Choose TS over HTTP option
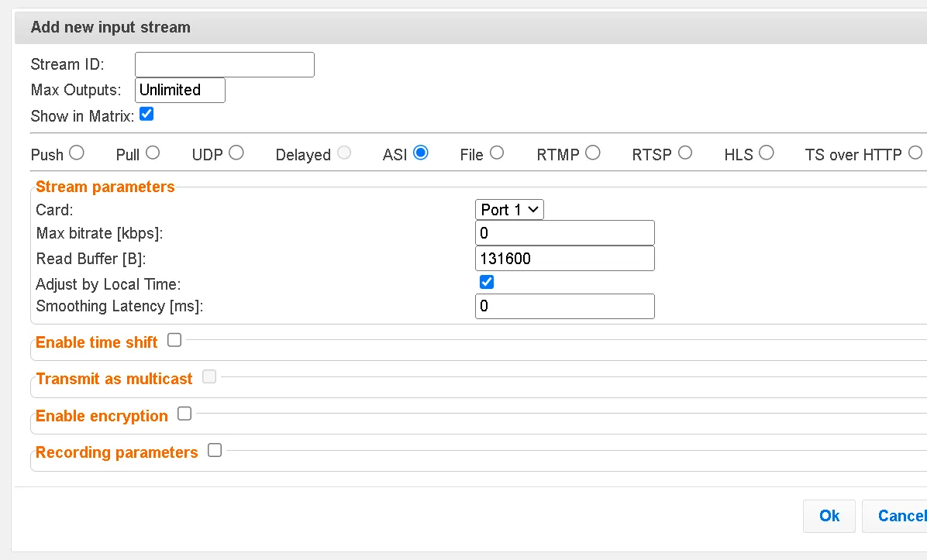Image resolution: width=927 pixels, height=560 pixels. 915,153
